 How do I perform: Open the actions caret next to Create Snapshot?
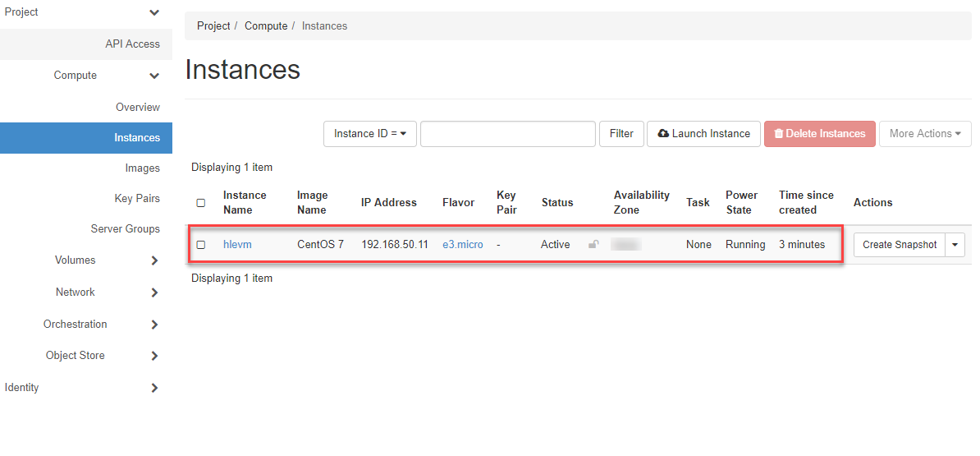[955, 245]
